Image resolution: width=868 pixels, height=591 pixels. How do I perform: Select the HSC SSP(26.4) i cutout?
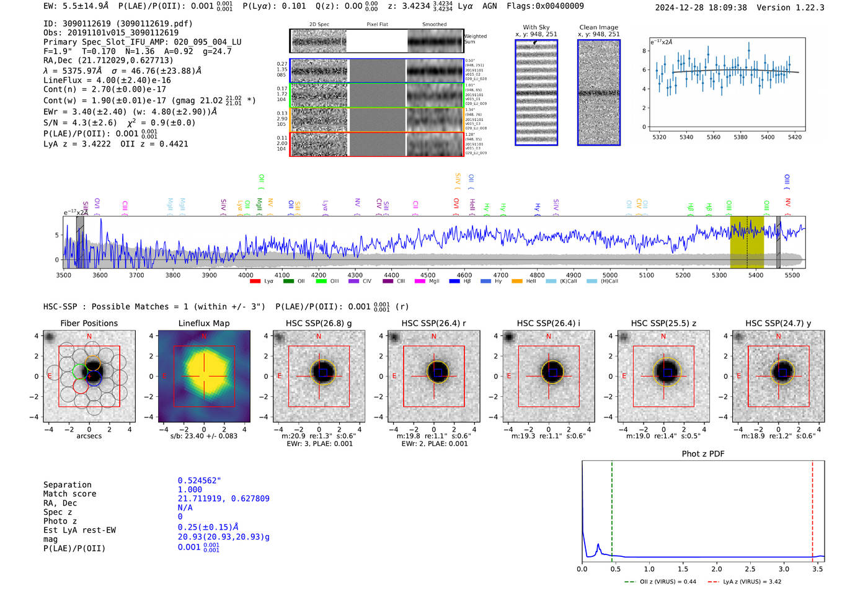point(549,376)
